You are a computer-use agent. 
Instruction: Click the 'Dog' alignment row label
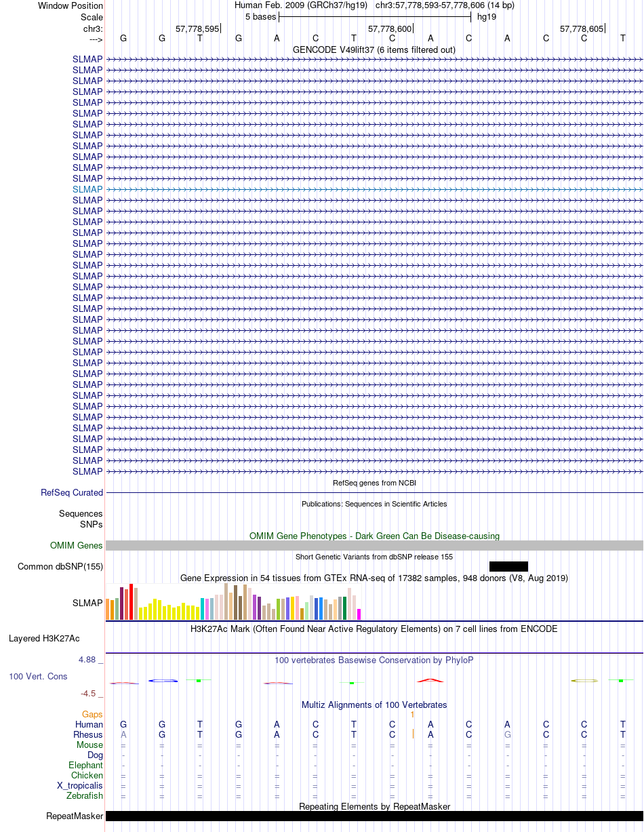pos(95,755)
